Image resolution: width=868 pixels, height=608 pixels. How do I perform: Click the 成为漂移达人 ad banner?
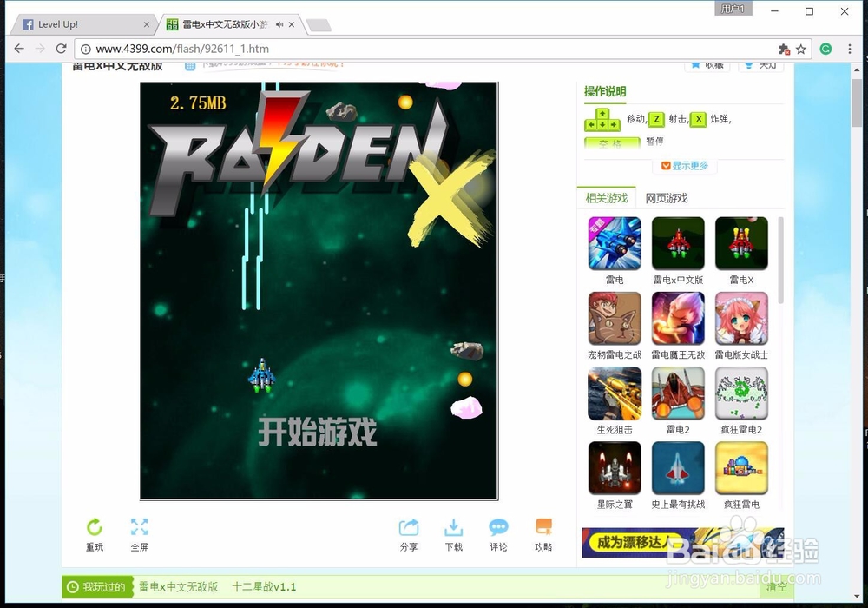pyautogui.click(x=682, y=542)
